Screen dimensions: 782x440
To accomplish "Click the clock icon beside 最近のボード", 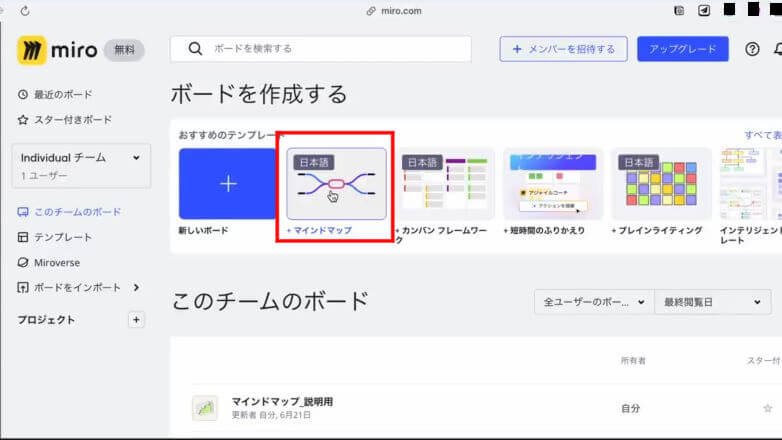I will pyautogui.click(x=23, y=94).
